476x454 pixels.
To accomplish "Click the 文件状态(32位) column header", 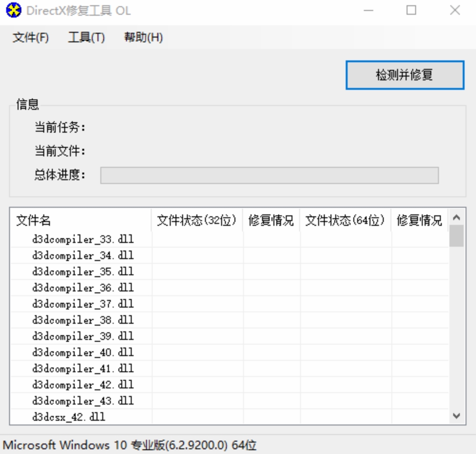I will (197, 221).
